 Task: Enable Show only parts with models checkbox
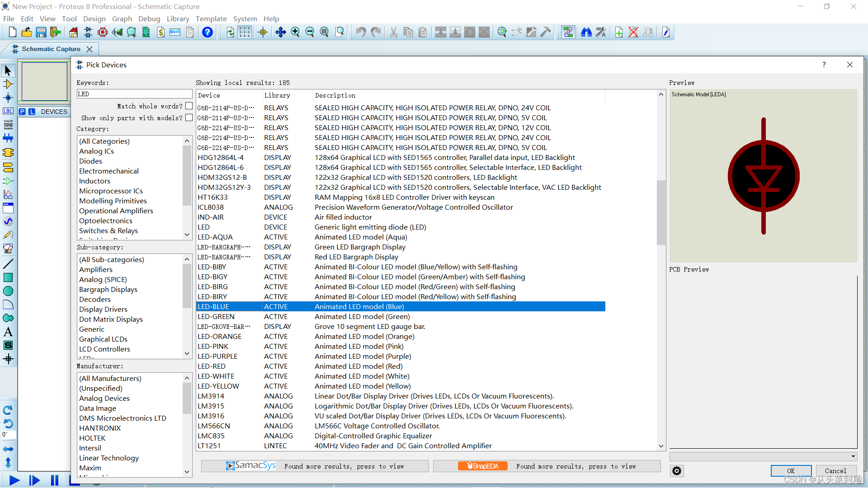[x=189, y=117]
